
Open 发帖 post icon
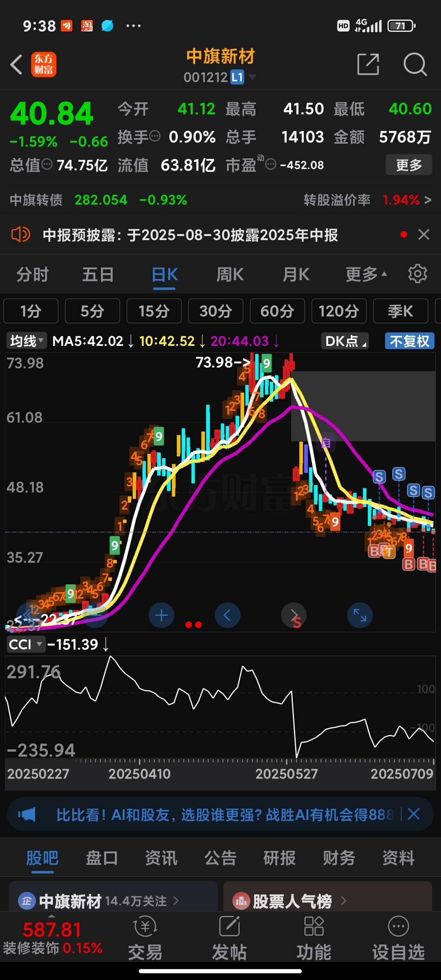coord(229,939)
